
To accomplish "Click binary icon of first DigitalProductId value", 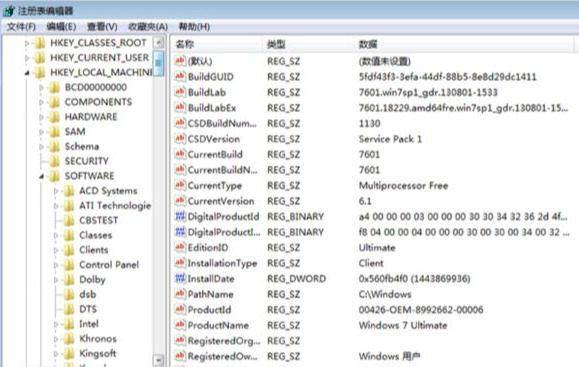I will pos(180,216).
